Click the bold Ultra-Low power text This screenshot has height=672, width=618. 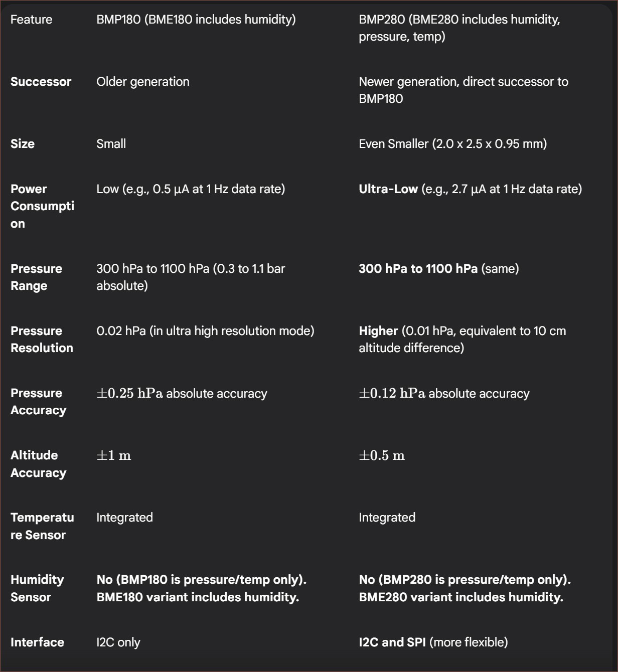point(388,189)
